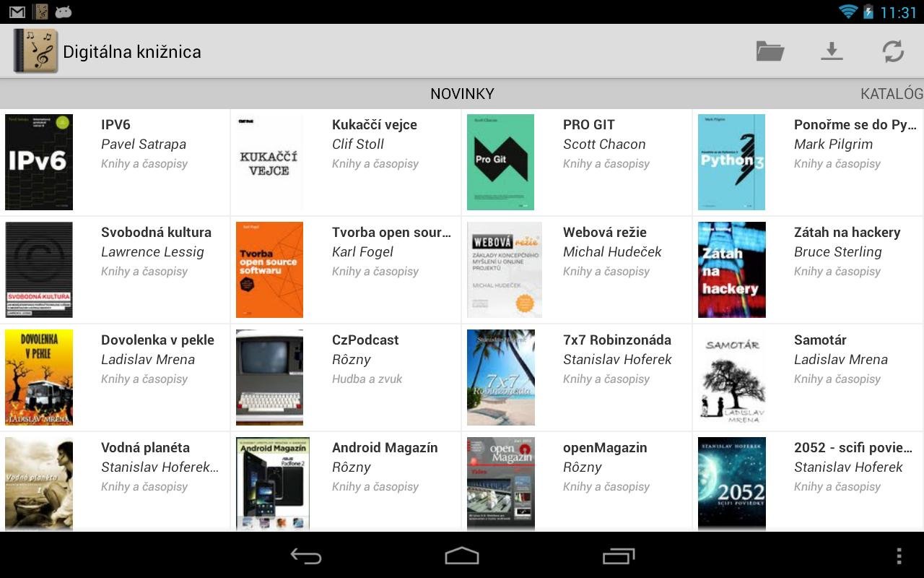Screen dimensions: 924x578
Task: Select the NOVINKY tab
Action: pyautogui.click(x=462, y=94)
